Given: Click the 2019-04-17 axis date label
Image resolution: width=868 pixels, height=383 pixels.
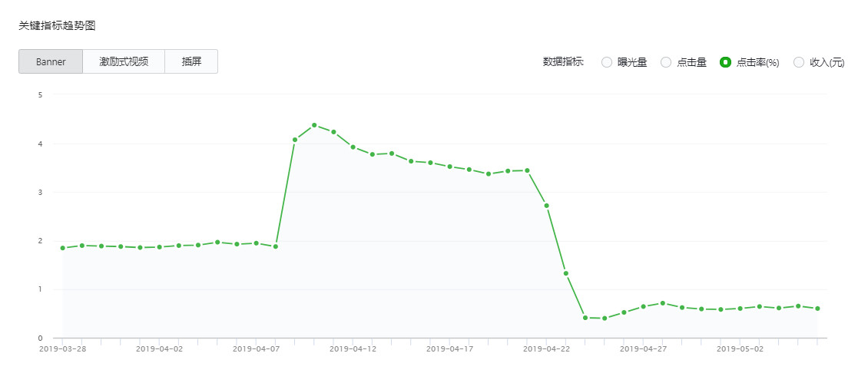Looking at the screenshot, I should click(449, 349).
